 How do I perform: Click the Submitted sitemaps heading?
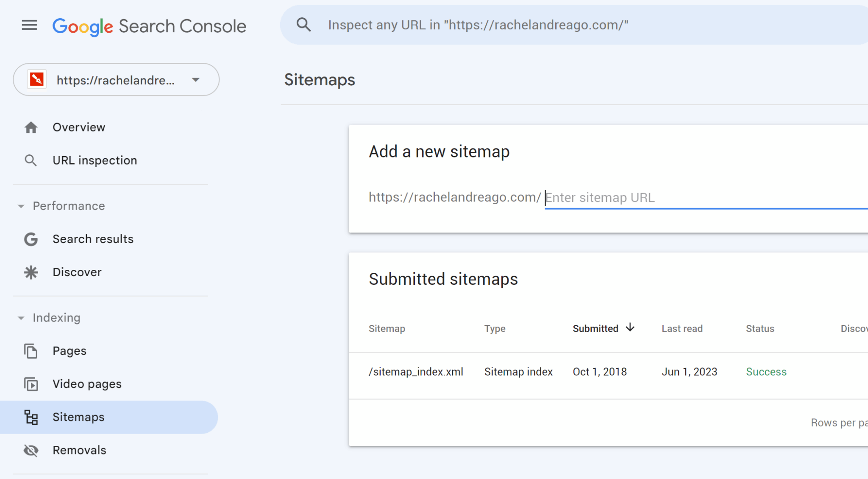pos(443,279)
